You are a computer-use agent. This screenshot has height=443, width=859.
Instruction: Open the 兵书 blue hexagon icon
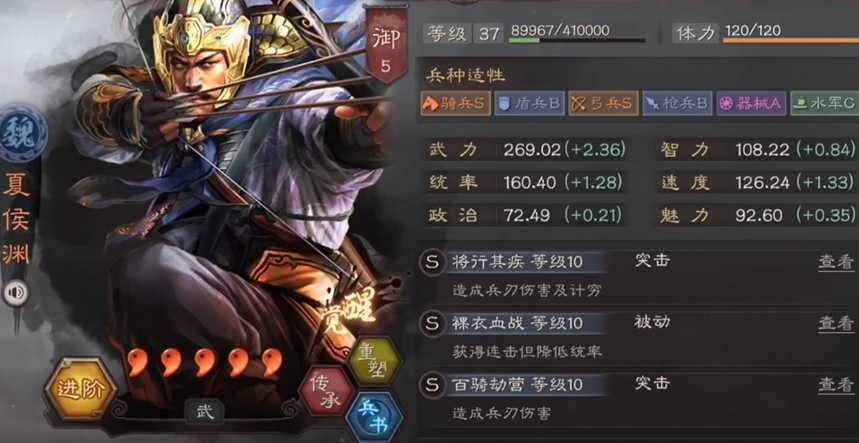[x=374, y=418]
